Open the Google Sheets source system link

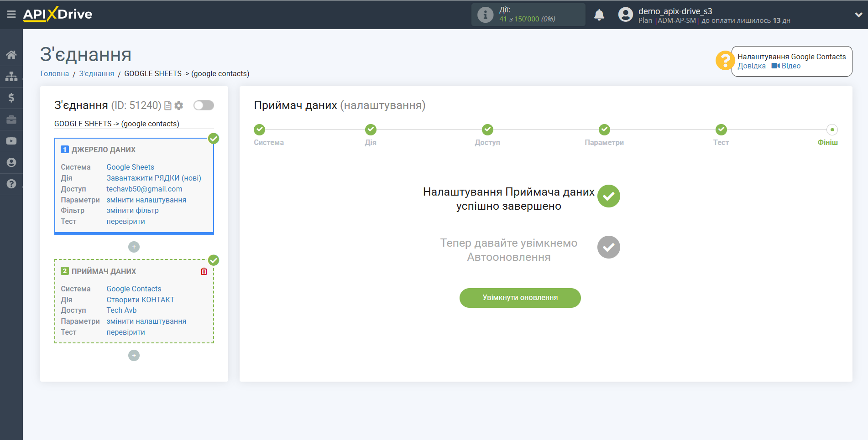click(131, 167)
